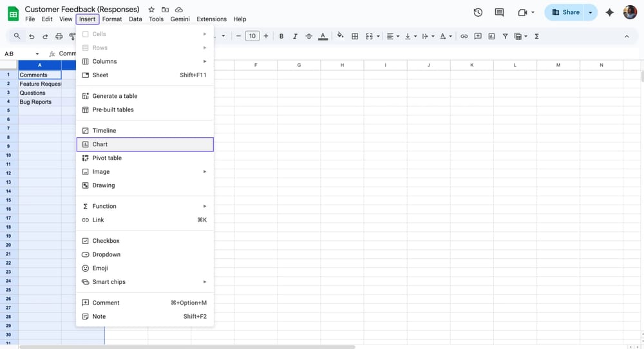
Task: Click the Gemini sparkle icon
Action: tap(609, 12)
